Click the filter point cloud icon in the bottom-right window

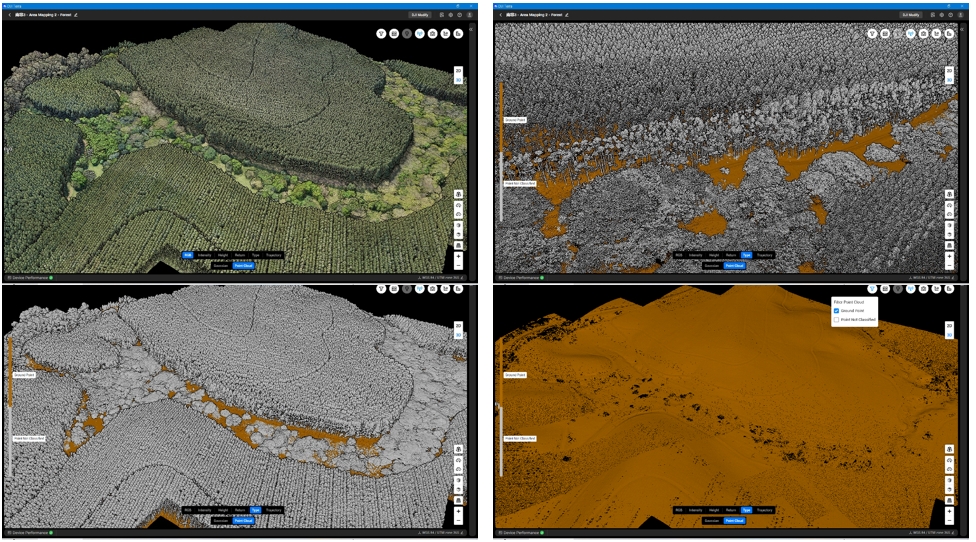pyautogui.click(x=873, y=289)
